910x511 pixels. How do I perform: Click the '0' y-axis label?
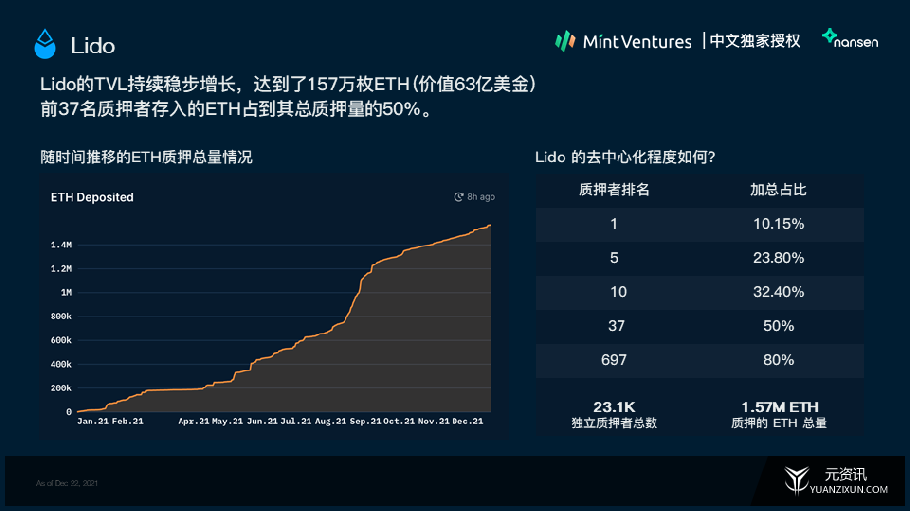[x=69, y=412]
